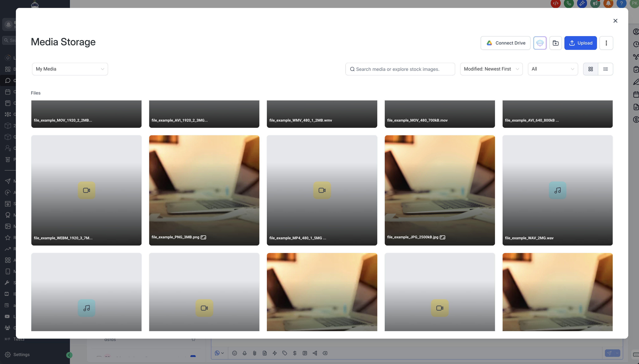Open the My Media dropdown
The height and width of the screenshot is (364, 639).
click(70, 69)
